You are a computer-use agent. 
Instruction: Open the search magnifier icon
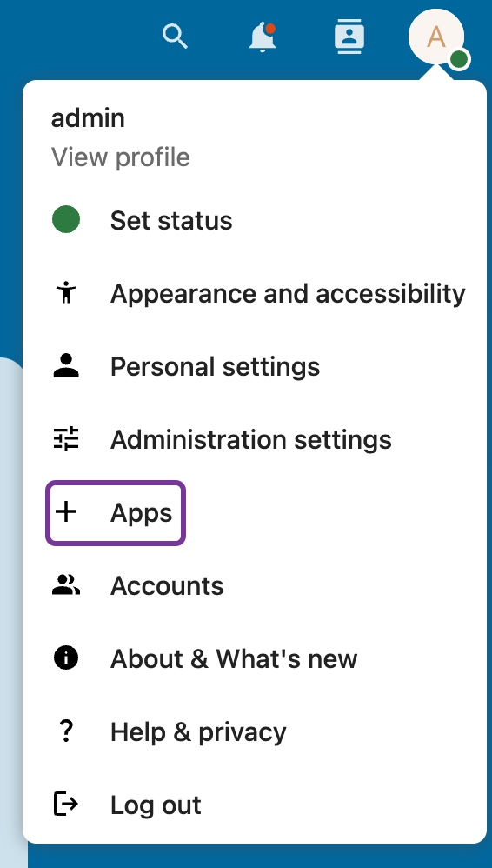tap(175, 37)
